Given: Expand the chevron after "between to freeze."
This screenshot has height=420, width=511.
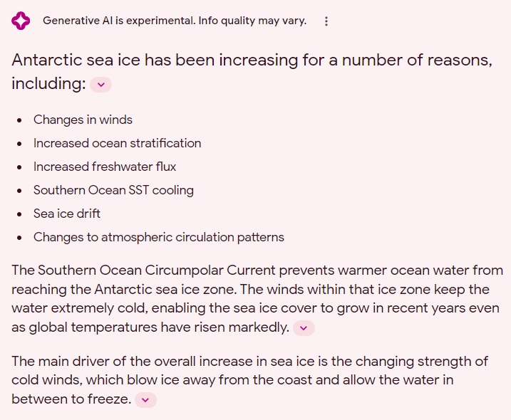Looking at the screenshot, I should (145, 400).
